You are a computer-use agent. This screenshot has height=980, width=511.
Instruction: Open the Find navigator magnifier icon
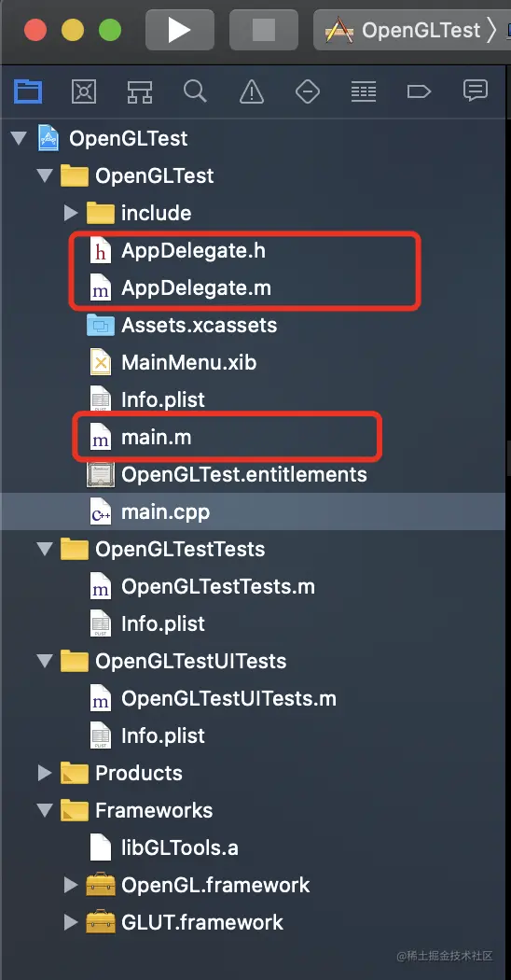coord(195,91)
